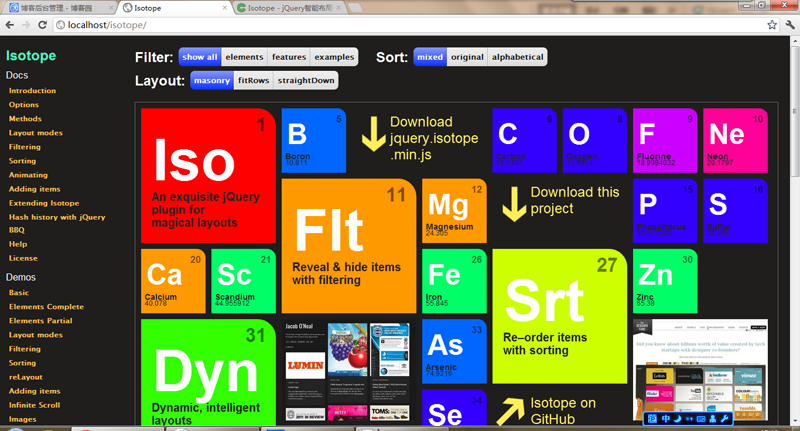Image resolution: width=800 pixels, height=431 pixels.
Task: Click the browser back arrow
Action: (10, 24)
